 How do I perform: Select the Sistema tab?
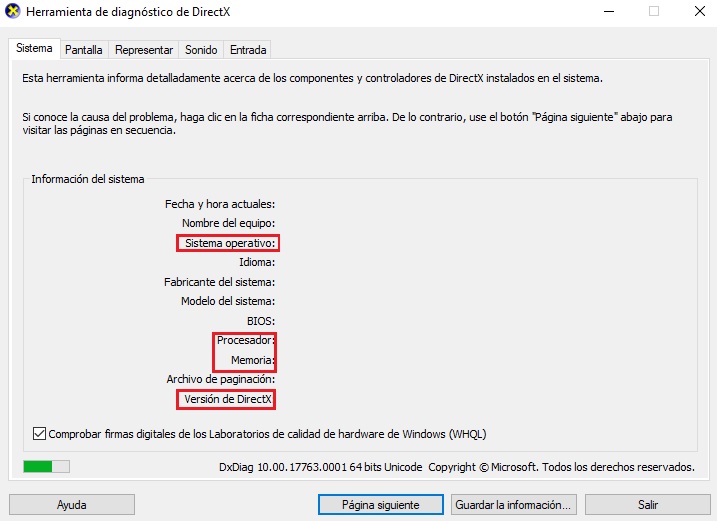(x=34, y=48)
